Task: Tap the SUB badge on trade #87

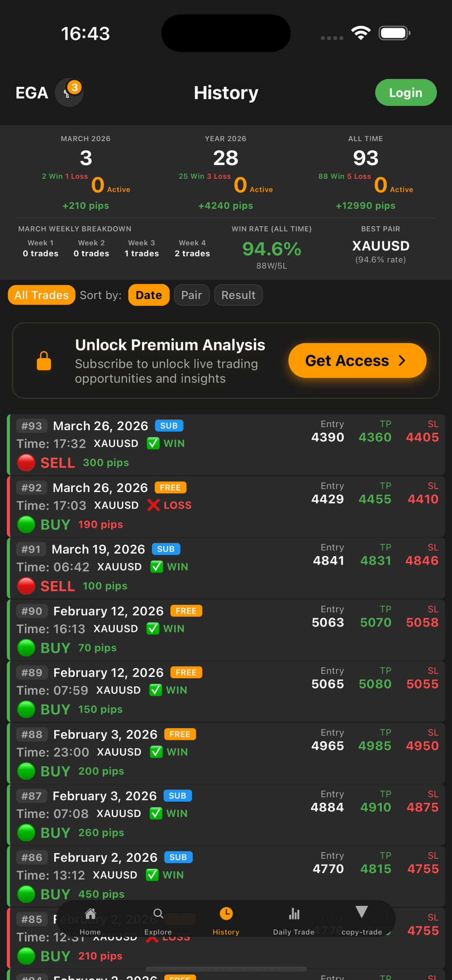Action: (x=177, y=796)
